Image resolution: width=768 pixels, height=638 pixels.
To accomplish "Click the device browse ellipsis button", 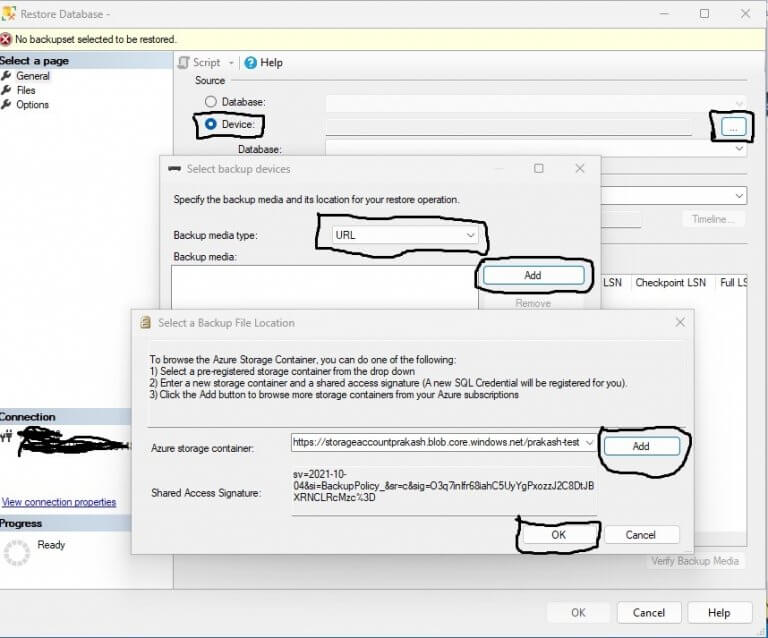I will point(733,127).
